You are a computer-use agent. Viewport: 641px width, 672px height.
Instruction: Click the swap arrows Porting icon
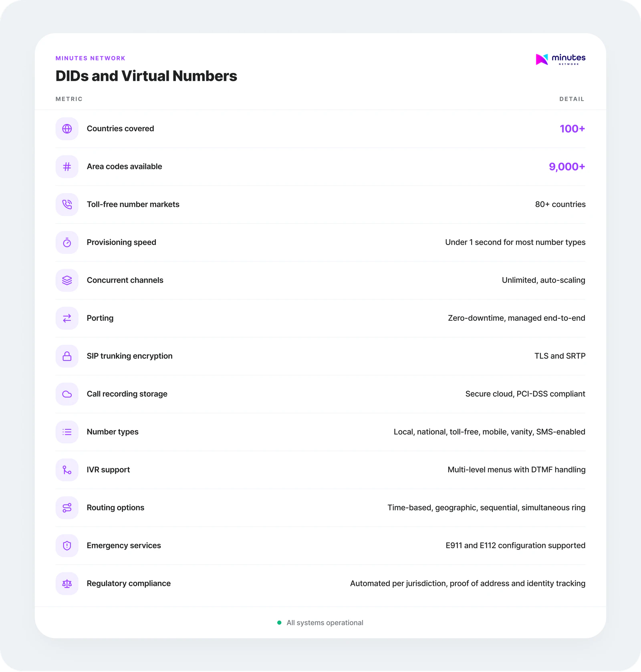click(x=67, y=318)
